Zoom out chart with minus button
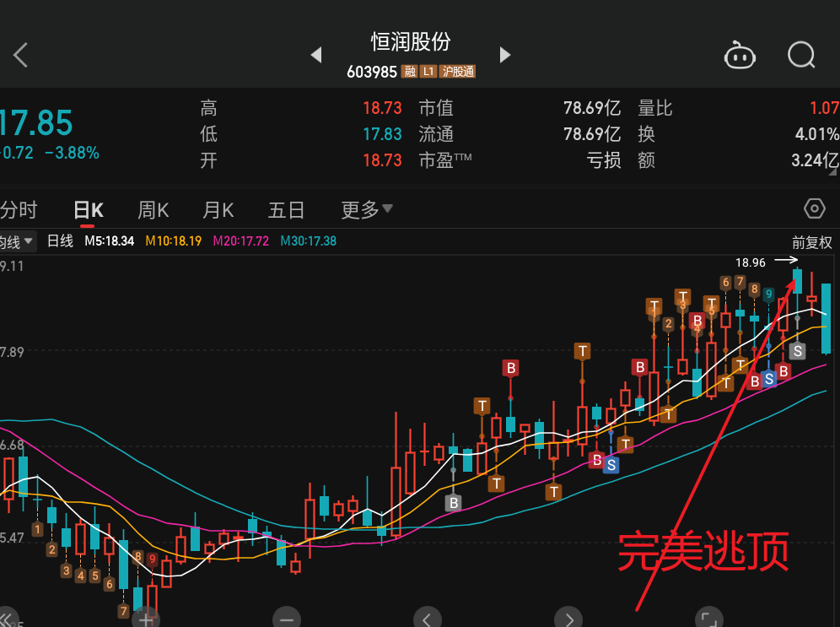The width and height of the screenshot is (840, 627). 287,619
